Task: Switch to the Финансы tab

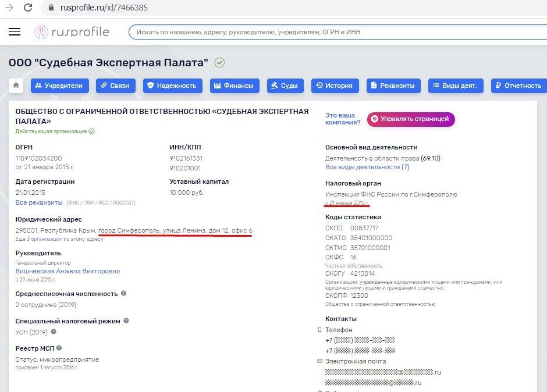Action: click(233, 85)
